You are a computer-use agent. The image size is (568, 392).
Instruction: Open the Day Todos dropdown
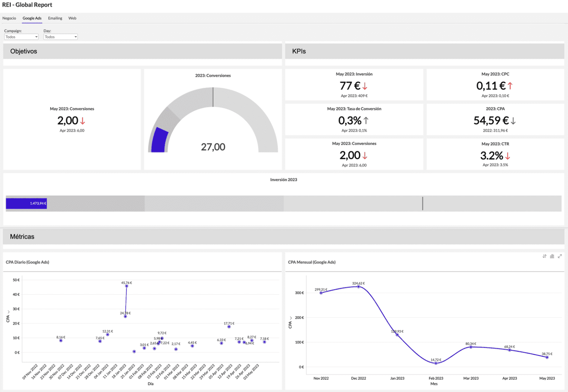pos(60,37)
